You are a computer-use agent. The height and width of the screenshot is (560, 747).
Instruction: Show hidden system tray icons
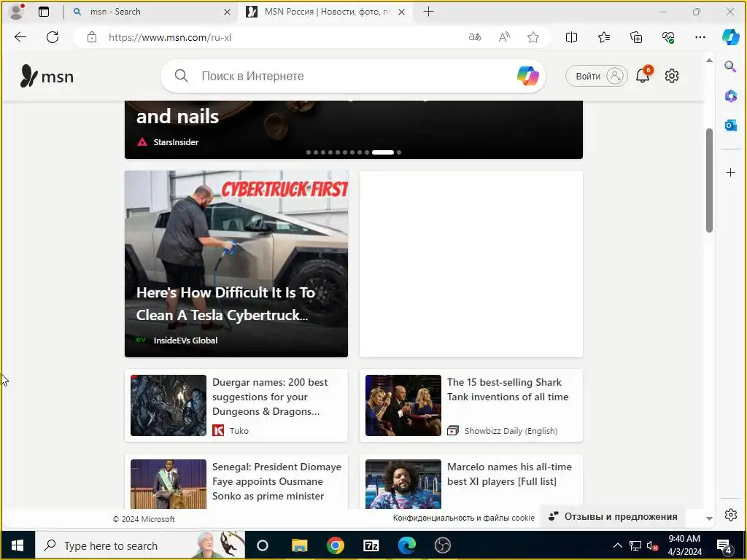coord(617,545)
